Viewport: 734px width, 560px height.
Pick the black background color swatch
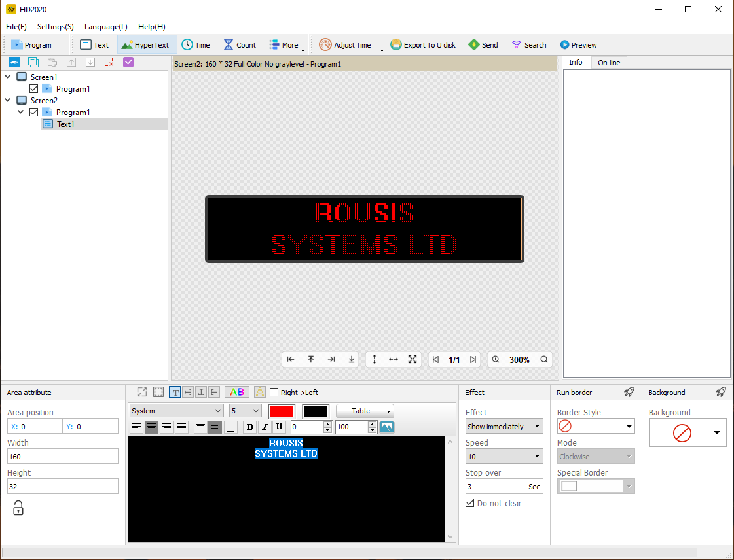tap(316, 411)
